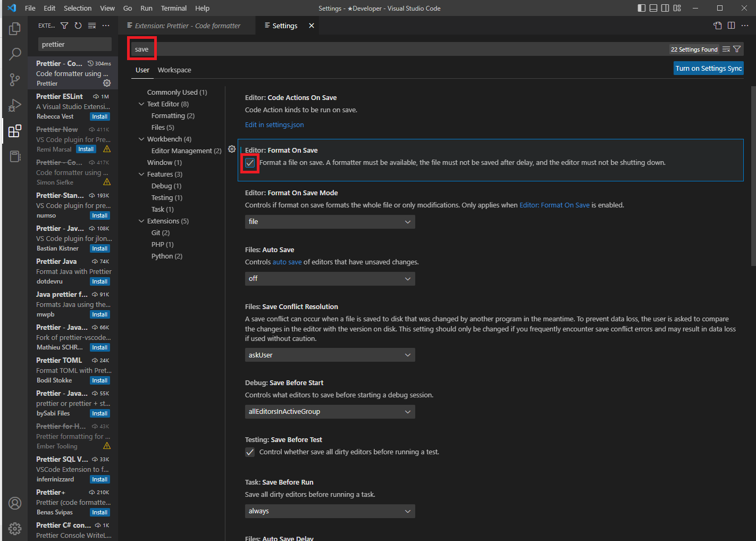The image size is (756, 541).
Task: Install the Prettier ESLint extension
Action: (100, 116)
